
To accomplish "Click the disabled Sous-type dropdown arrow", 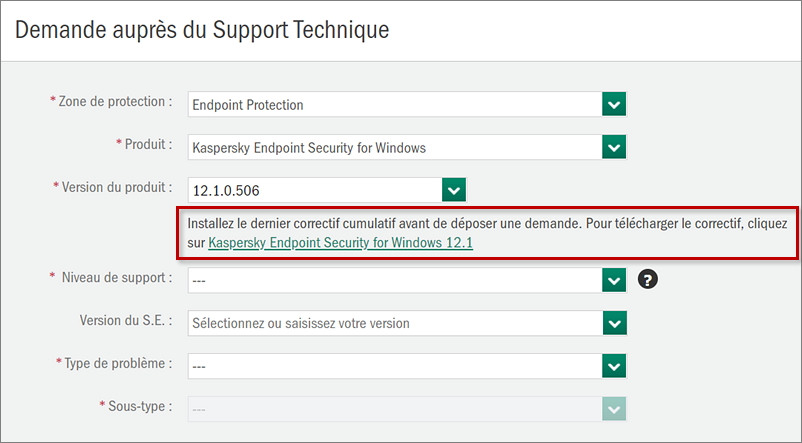I will pyautogui.click(x=614, y=408).
